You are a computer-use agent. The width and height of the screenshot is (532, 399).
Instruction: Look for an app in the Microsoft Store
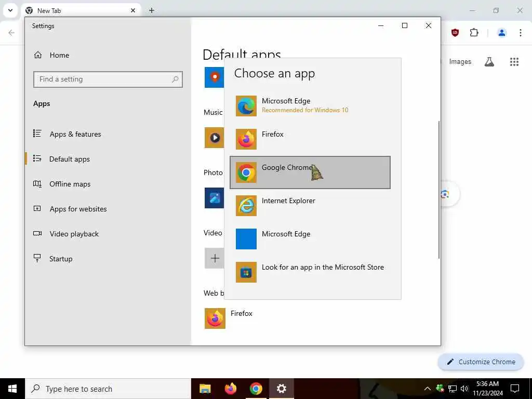(x=310, y=272)
